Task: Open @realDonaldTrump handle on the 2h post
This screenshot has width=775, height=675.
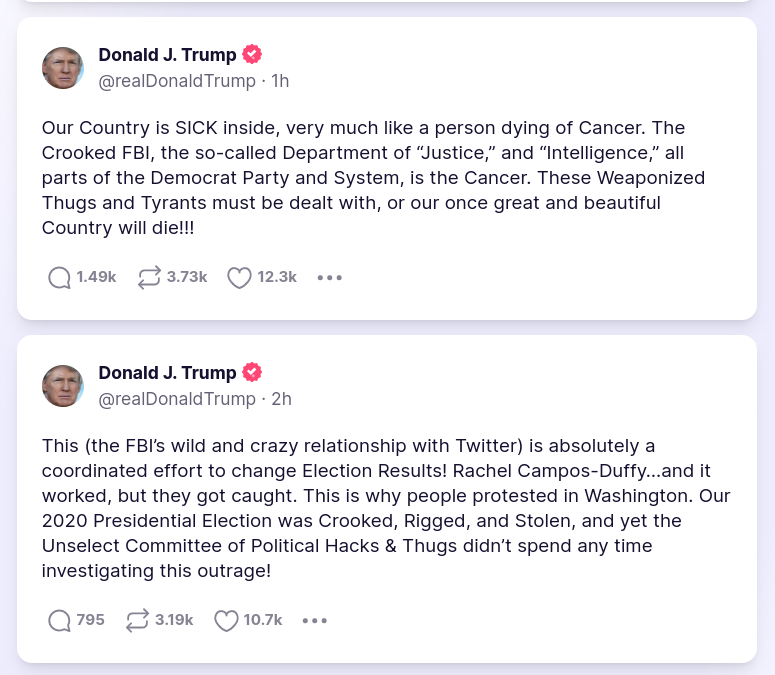Action: (x=177, y=399)
